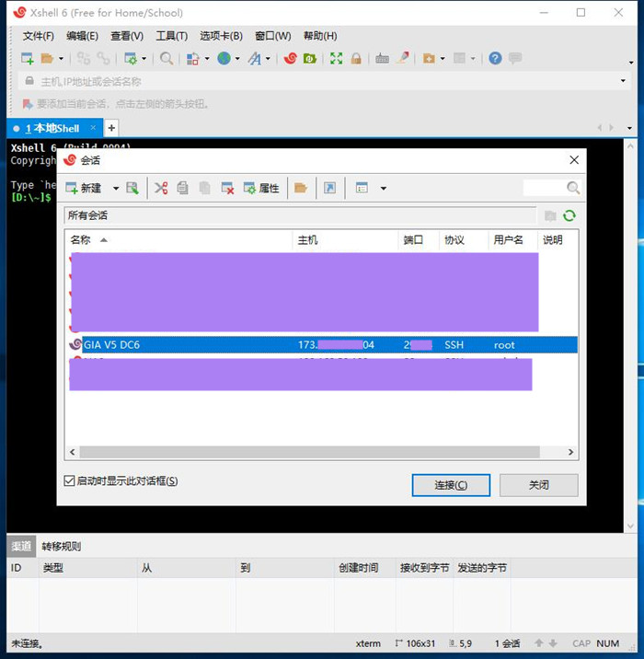Click the delete session red-X icon

pyautogui.click(x=227, y=188)
